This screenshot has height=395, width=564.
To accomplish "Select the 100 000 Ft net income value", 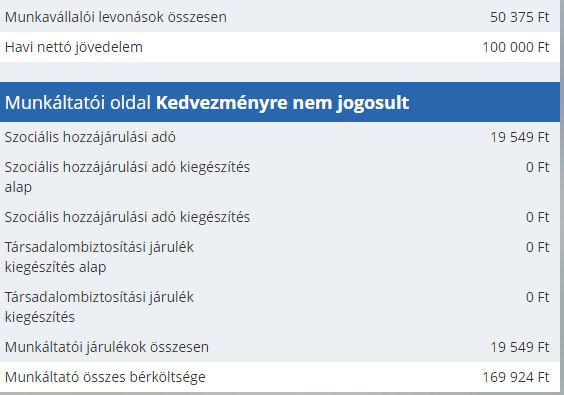I will (x=516, y=47).
